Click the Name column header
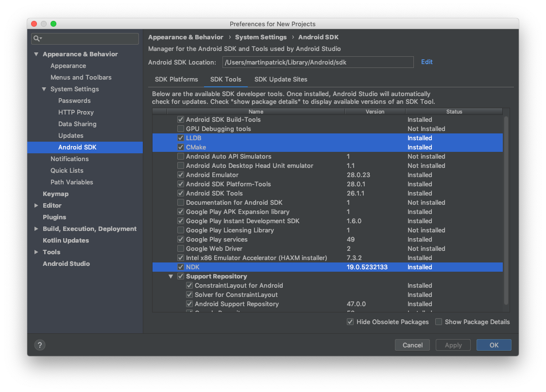 tap(256, 112)
